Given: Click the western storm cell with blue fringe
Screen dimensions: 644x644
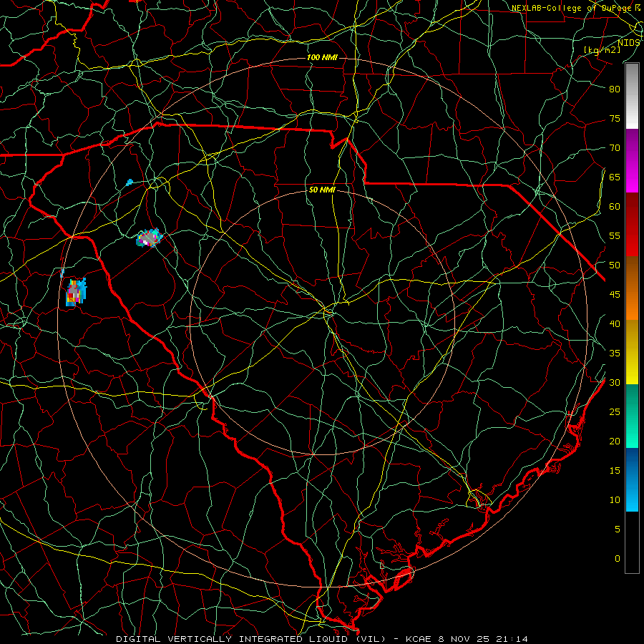Looking at the screenshot, I should pyautogui.click(x=76, y=292).
